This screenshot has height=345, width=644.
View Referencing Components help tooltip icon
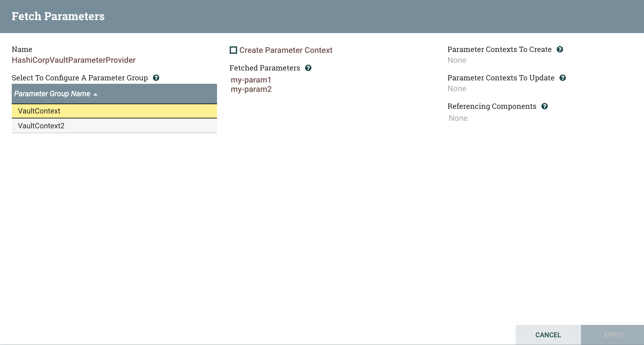pos(545,106)
